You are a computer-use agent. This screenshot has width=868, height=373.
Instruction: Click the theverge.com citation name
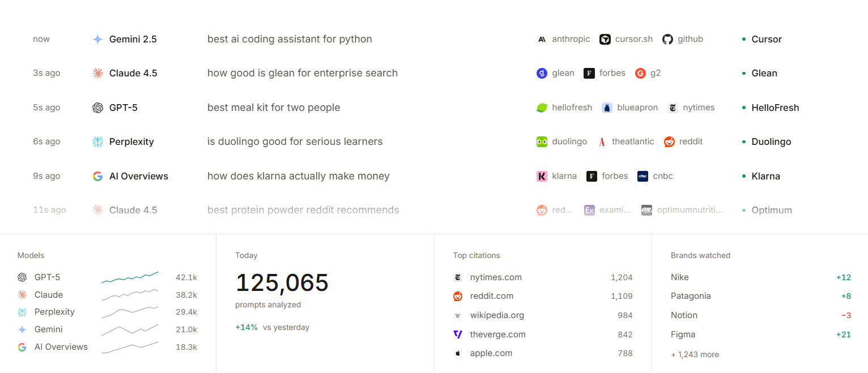tap(498, 335)
